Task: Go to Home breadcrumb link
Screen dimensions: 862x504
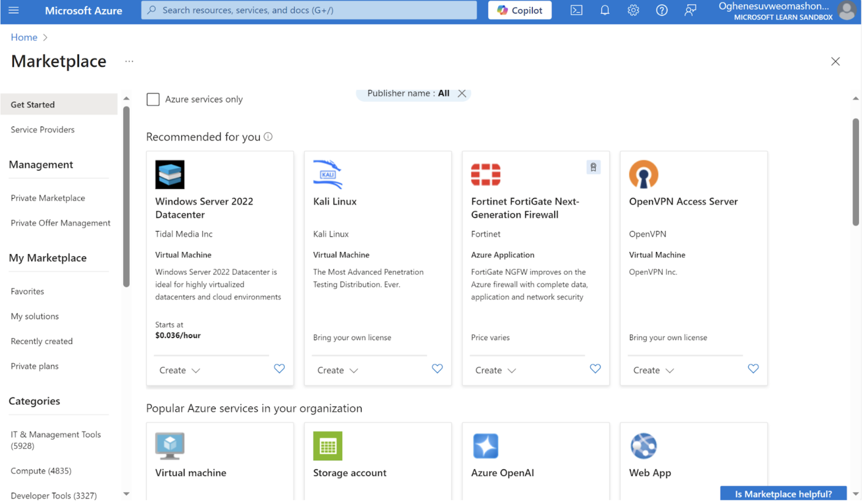Action: point(24,37)
